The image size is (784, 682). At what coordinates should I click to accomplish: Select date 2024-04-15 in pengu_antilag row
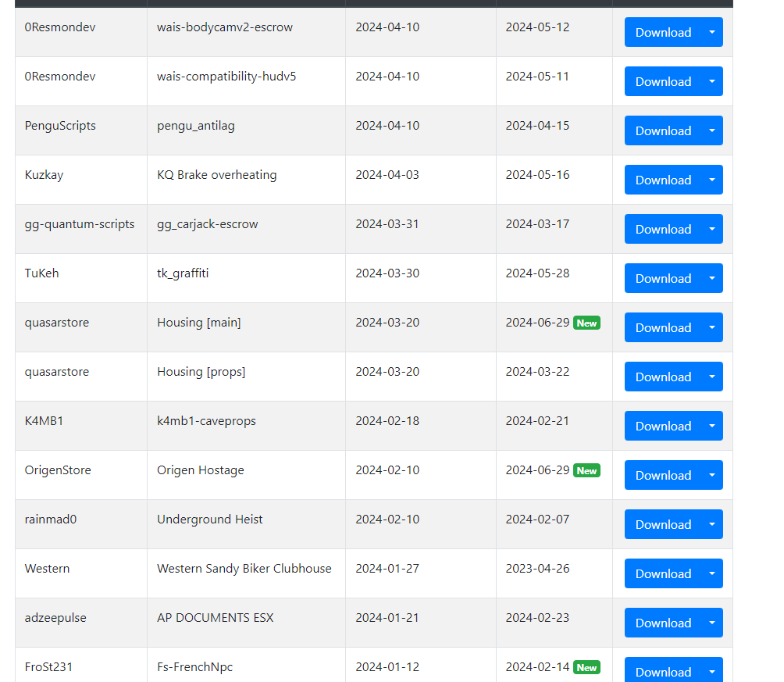537,126
